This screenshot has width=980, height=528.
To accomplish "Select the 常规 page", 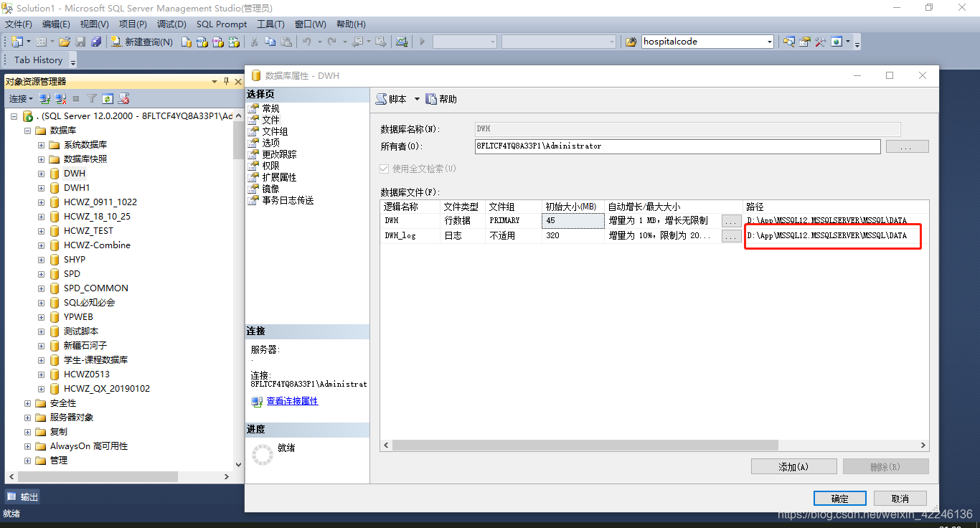I will point(270,108).
